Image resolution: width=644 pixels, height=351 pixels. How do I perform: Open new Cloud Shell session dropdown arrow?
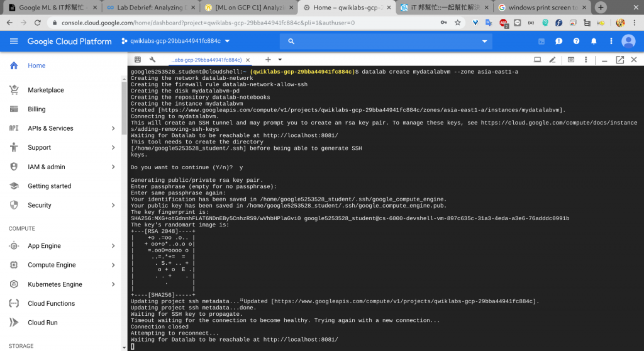pos(280,60)
